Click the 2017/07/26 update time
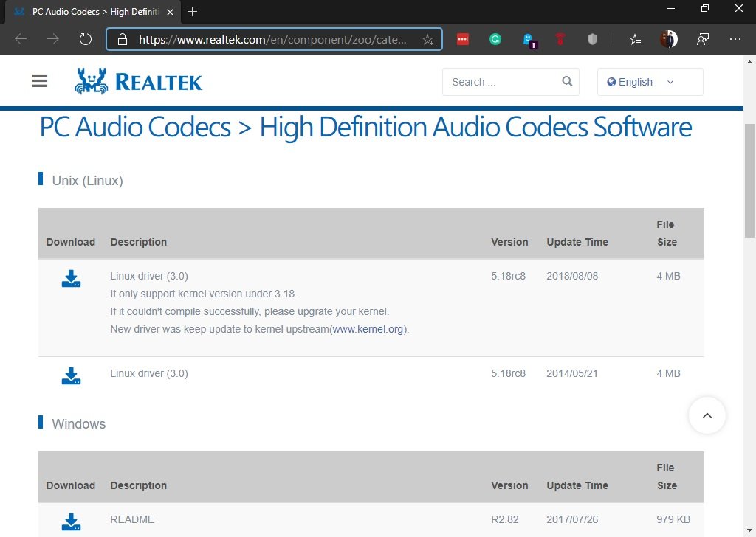The width and height of the screenshot is (756, 537). pyautogui.click(x=572, y=519)
